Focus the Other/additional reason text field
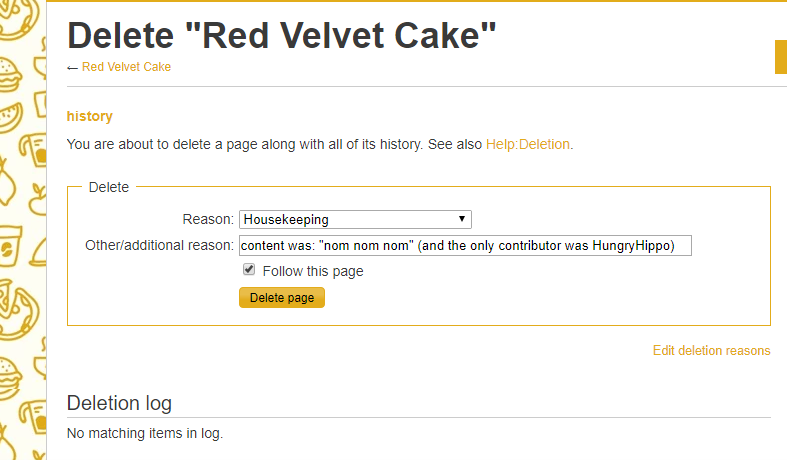 point(465,246)
